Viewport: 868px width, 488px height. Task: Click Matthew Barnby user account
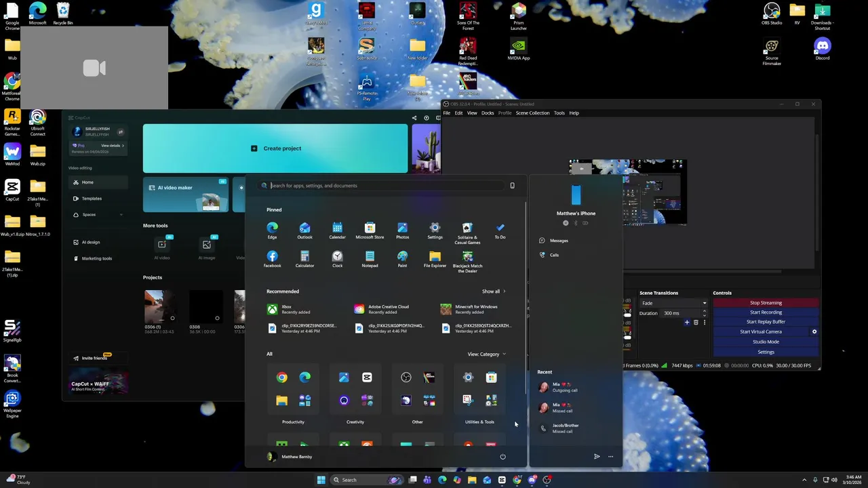290,457
